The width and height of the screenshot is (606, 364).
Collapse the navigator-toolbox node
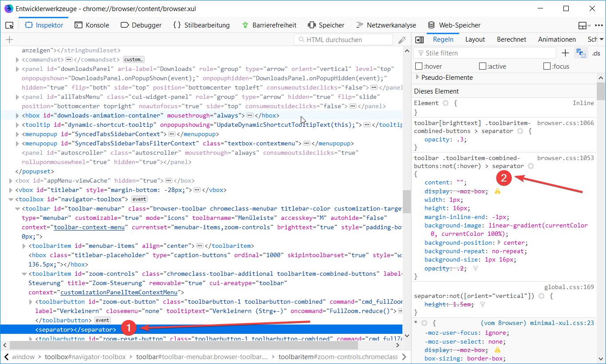tap(11, 200)
